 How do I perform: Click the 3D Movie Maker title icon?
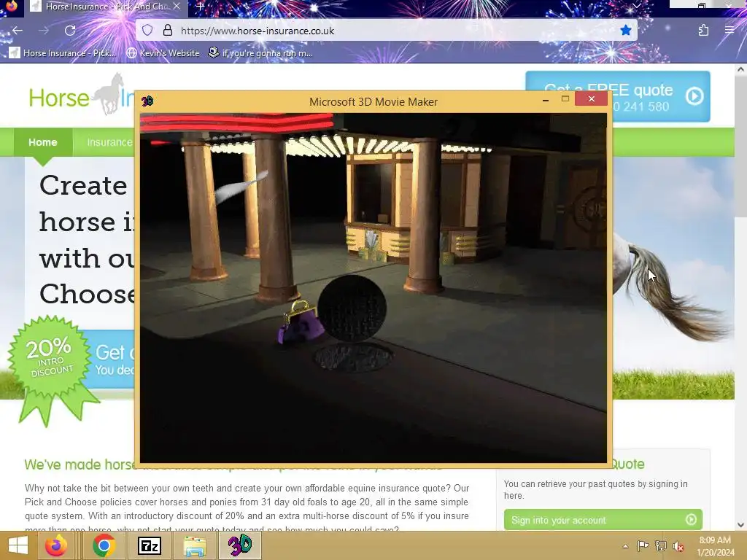[x=147, y=101]
